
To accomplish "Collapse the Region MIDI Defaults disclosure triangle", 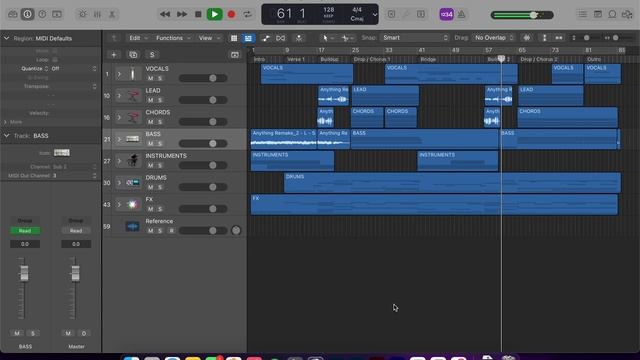I will [x=7, y=38].
